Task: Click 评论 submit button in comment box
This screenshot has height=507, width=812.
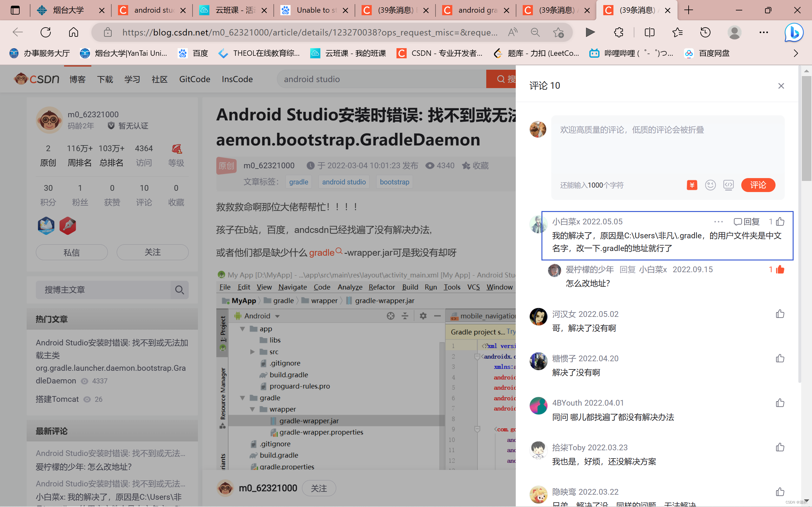Action: pyautogui.click(x=758, y=184)
